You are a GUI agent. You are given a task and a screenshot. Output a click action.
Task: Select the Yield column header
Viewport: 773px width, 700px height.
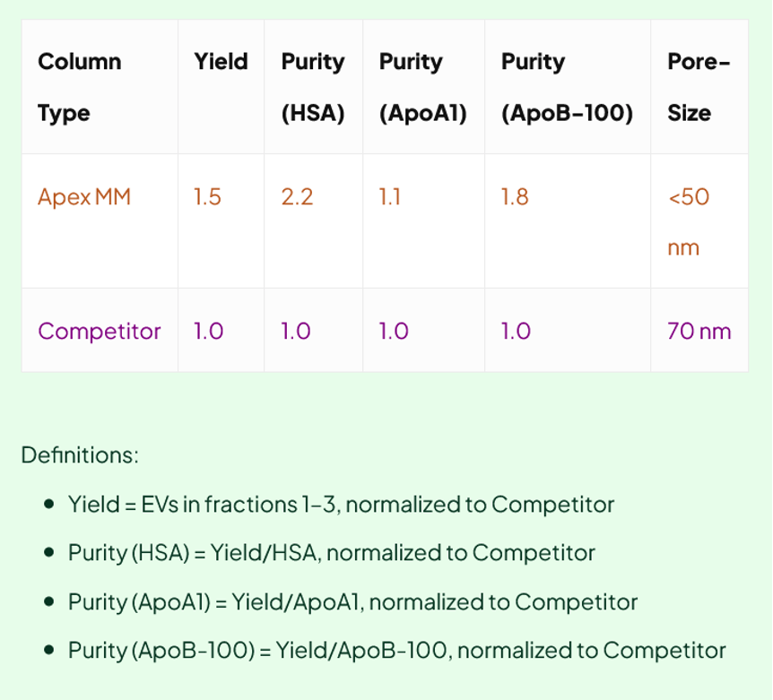pyautogui.click(x=221, y=62)
